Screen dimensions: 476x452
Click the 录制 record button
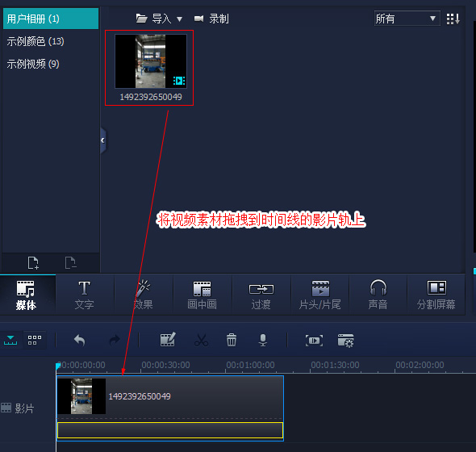point(211,19)
